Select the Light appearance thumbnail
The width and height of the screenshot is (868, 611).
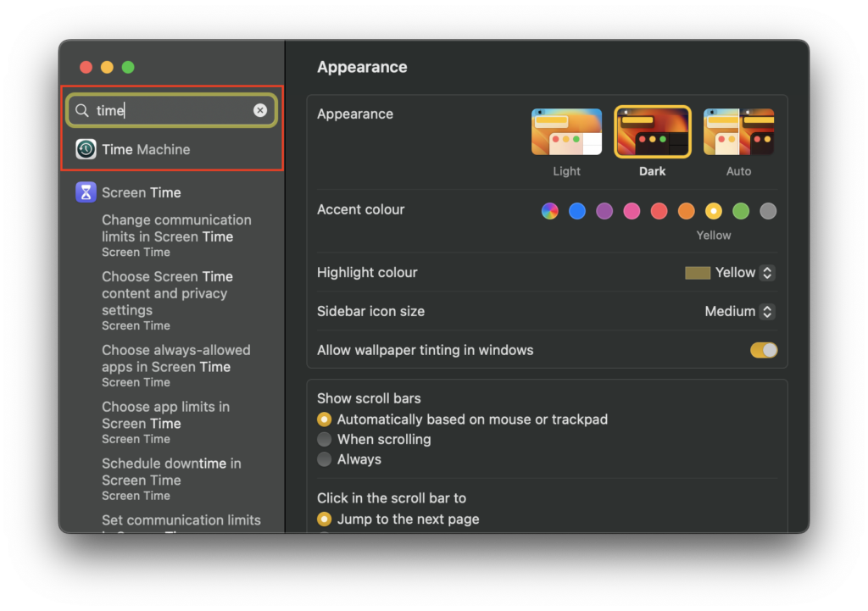click(566, 132)
